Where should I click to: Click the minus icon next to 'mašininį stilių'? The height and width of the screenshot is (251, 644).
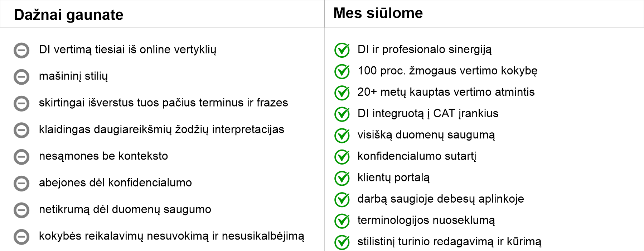tap(21, 77)
